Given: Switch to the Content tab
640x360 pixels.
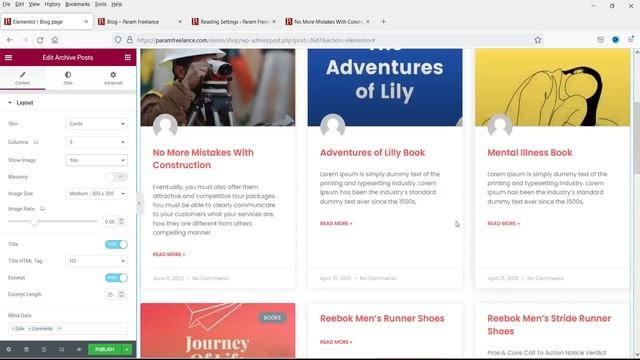Looking at the screenshot, I should coord(22,78).
